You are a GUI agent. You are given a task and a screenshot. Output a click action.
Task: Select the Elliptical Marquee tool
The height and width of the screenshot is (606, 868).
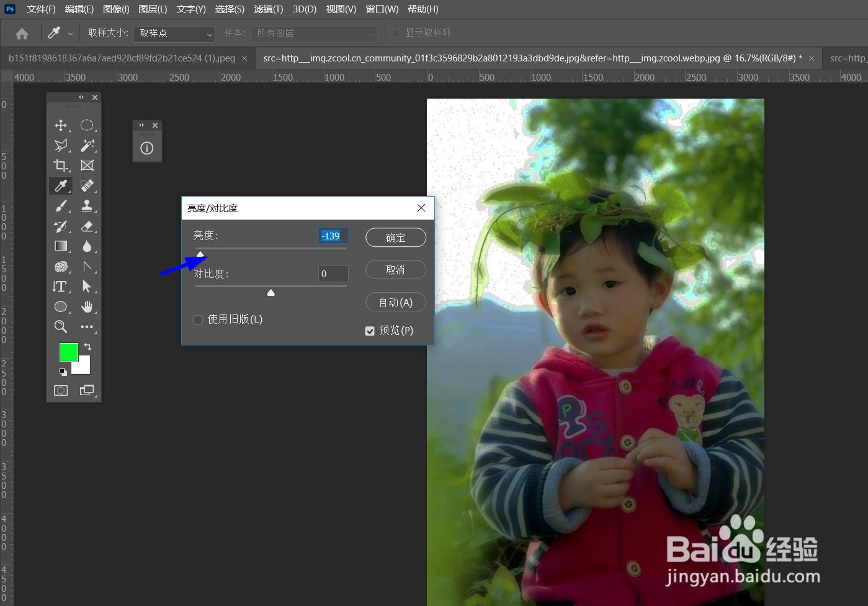pyautogui.click(x=87, y=125)
